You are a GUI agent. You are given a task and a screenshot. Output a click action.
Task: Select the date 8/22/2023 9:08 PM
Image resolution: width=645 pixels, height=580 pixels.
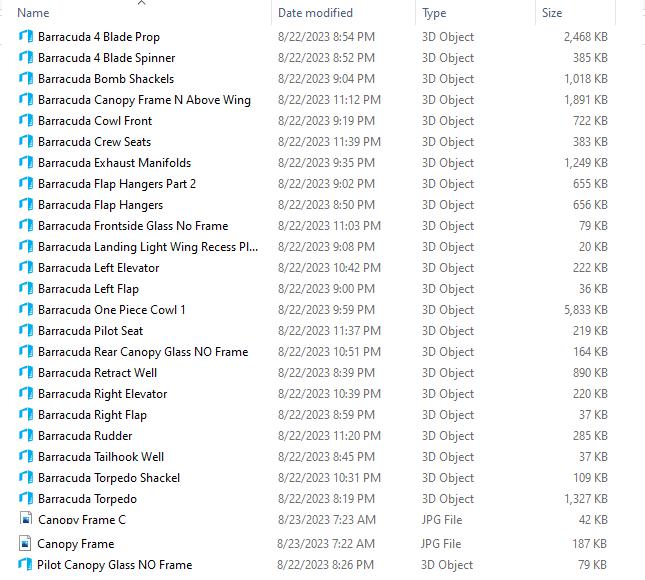point(326,247)
